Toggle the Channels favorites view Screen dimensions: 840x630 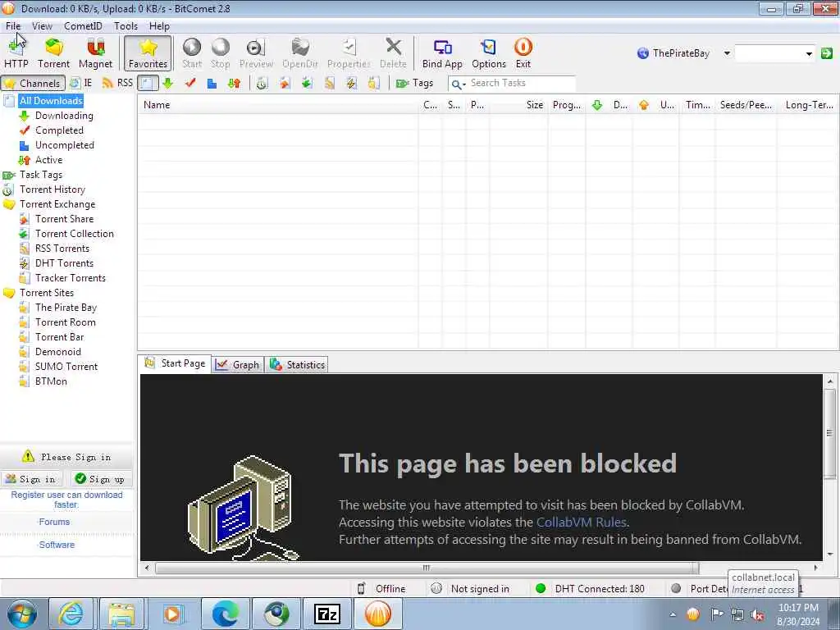(33, 83)
